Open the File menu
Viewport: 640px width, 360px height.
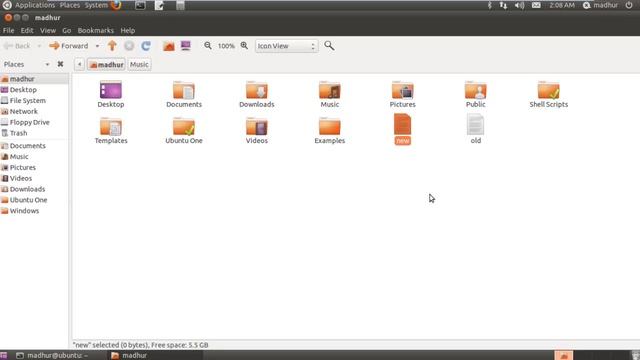[x=8, y=31]
